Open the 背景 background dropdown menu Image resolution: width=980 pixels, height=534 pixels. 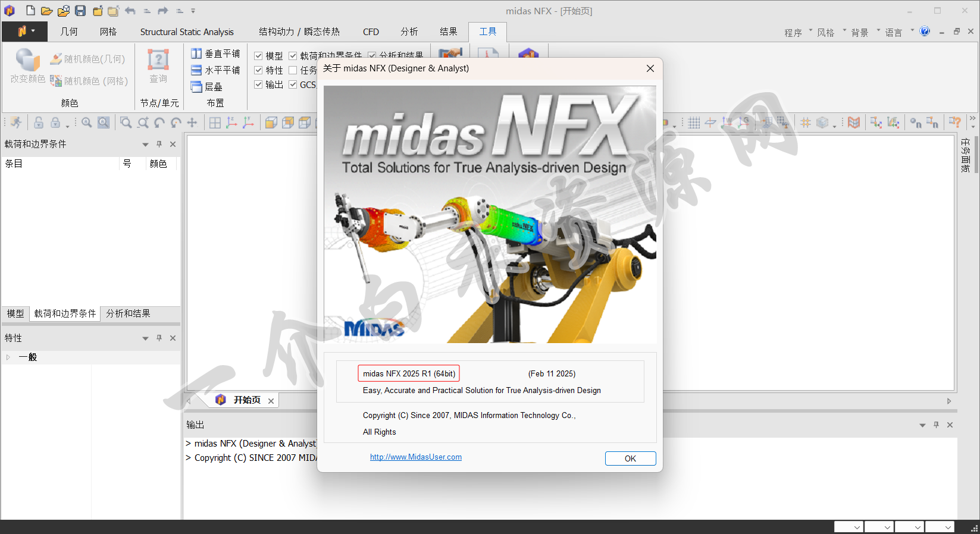865,32
